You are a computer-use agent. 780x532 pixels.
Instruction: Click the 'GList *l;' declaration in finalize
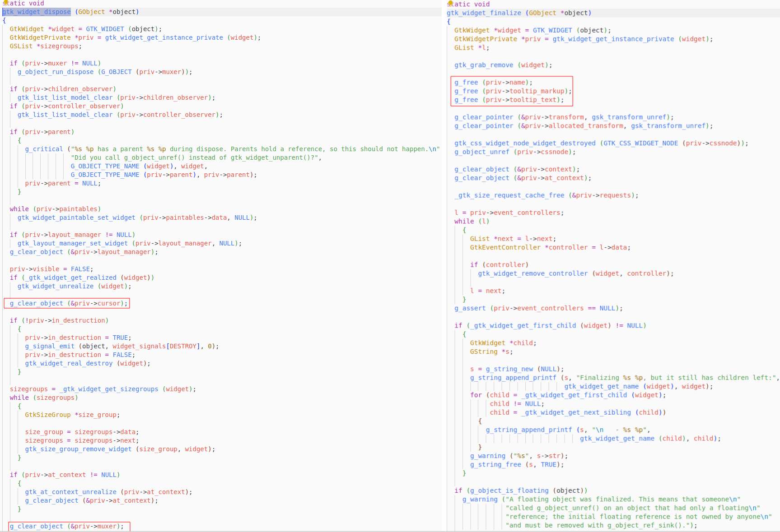[x=472, y=47]
